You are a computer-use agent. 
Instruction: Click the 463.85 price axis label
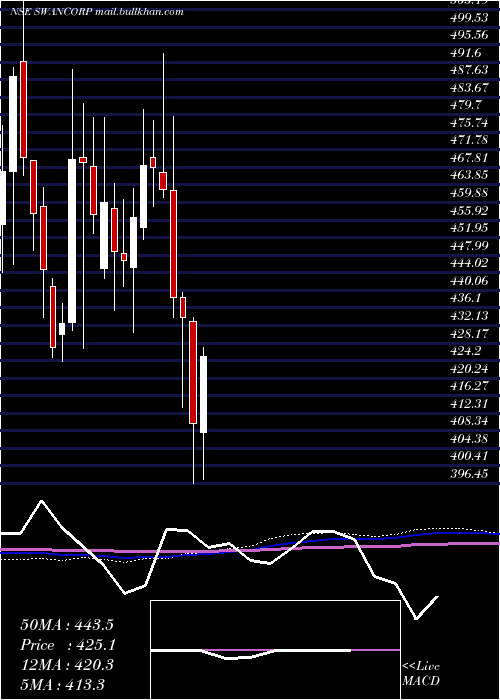coord(469,175)
